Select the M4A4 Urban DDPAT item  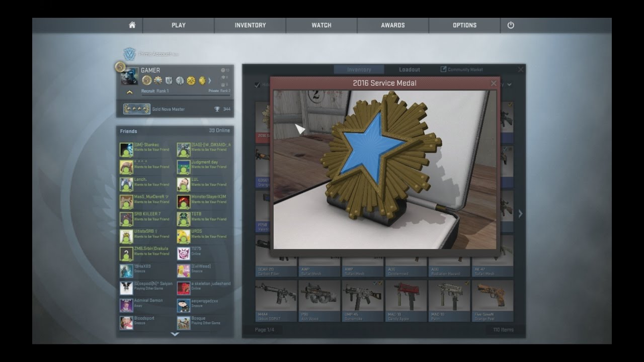pos(276,301)
